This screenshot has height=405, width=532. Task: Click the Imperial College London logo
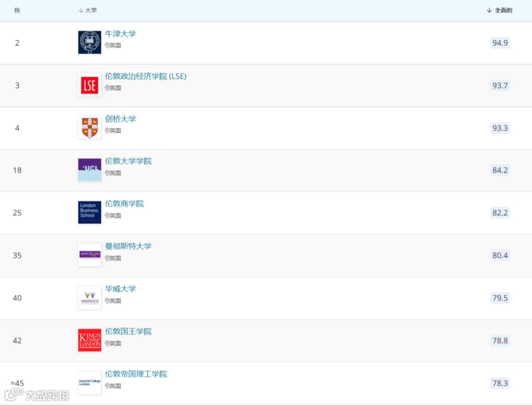tap(90, 383)
